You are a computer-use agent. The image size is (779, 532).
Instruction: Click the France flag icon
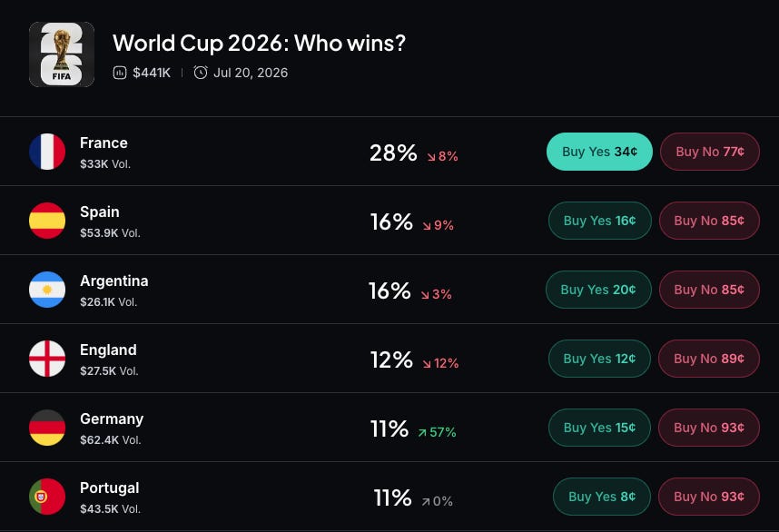(x=47, y=152)
